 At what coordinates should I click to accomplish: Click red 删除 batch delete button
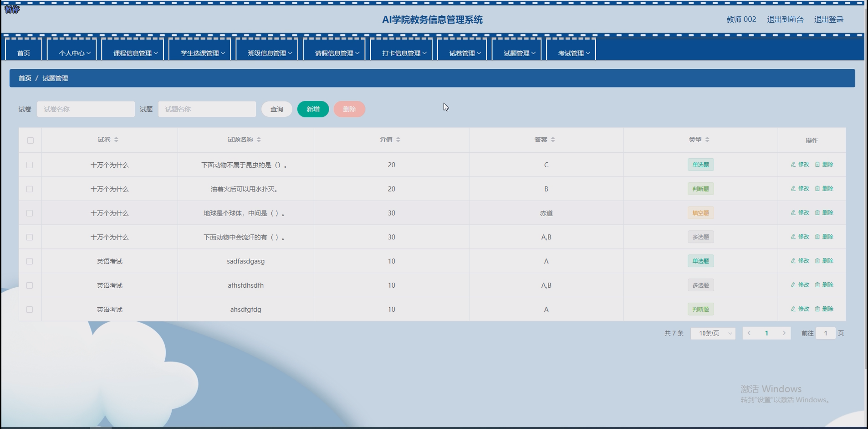[349, 109]
